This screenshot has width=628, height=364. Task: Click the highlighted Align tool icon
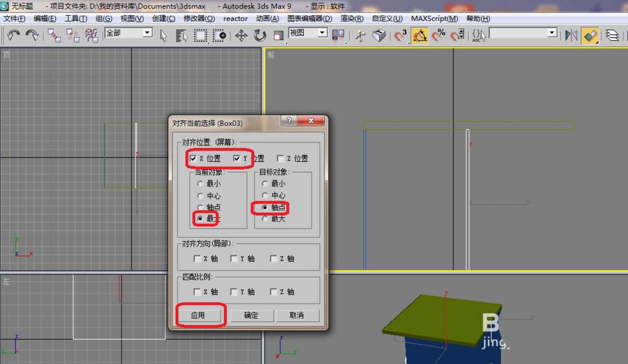pyautogui.click(x=590, y=35)
